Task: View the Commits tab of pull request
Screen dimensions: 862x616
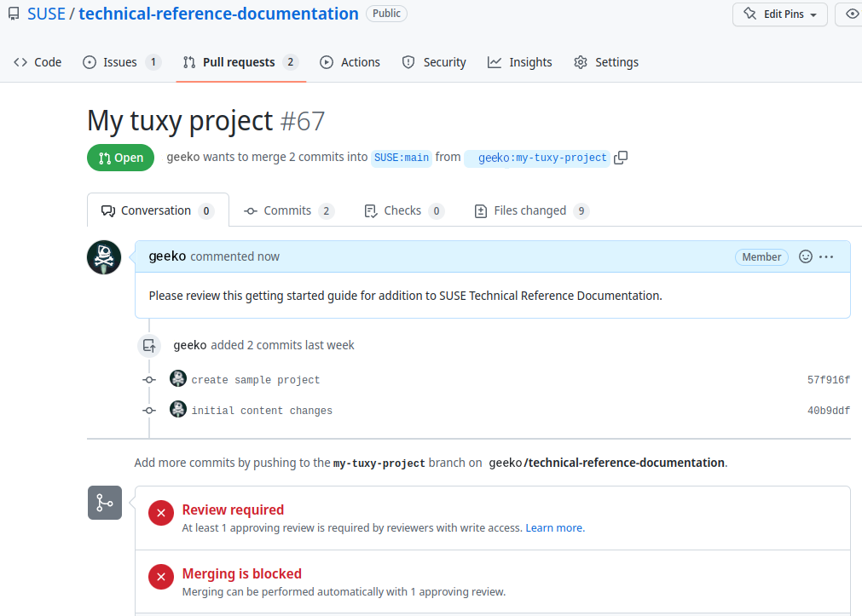Action: click(x=287, y=210)
